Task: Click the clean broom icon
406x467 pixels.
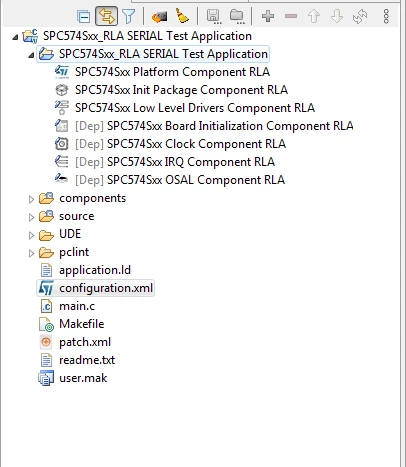Action: [182, 16]
